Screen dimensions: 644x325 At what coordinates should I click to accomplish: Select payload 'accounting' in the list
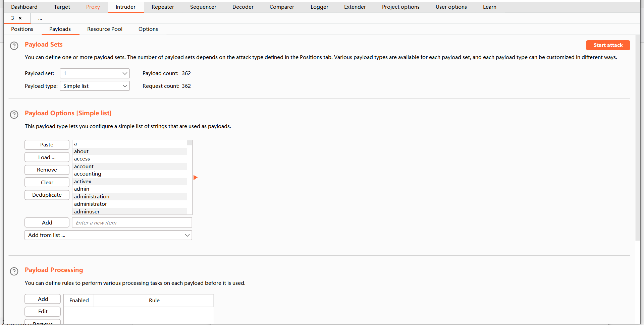tap(129, 174)
